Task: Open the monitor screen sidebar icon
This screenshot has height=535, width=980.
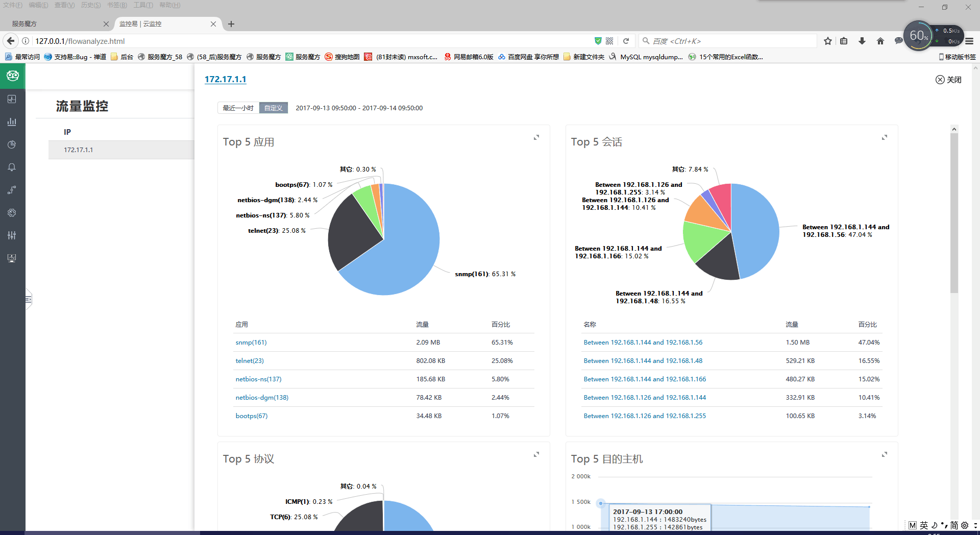Action: 12,258
